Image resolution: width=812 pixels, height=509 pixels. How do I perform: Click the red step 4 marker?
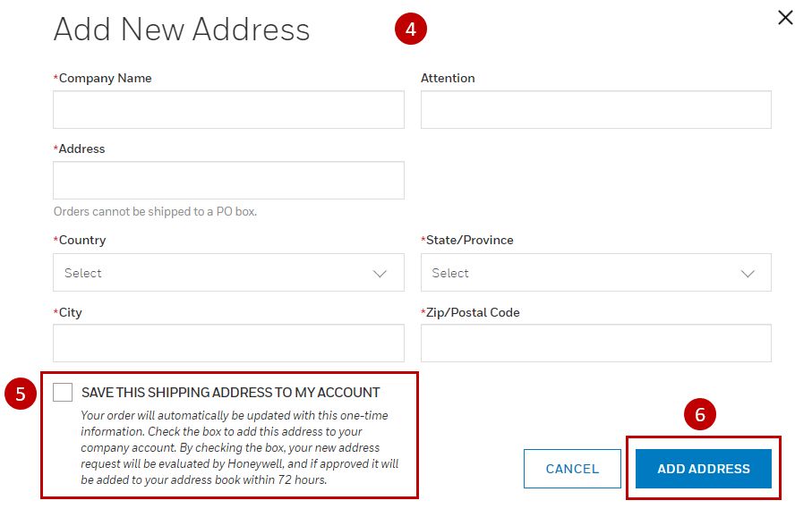tap(411, 30)
